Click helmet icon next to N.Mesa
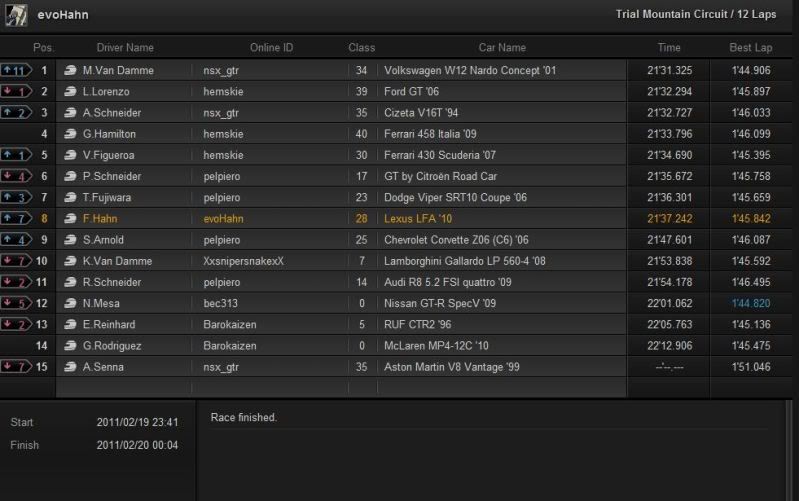Screen dimensions: 799x501 point(70,303)
